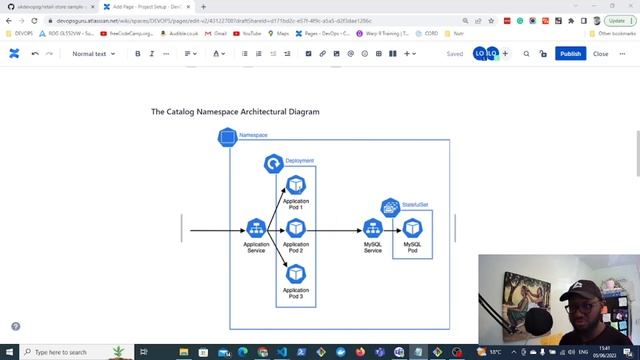Open the browser extensions puzzle icon

coord(571,20)
